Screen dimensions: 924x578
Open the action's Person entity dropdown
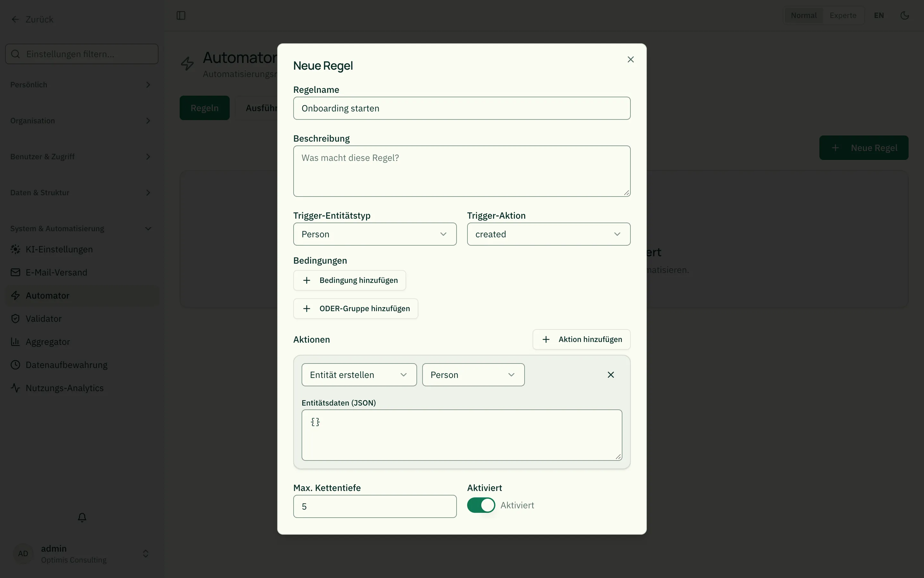[x=474, y=375]
